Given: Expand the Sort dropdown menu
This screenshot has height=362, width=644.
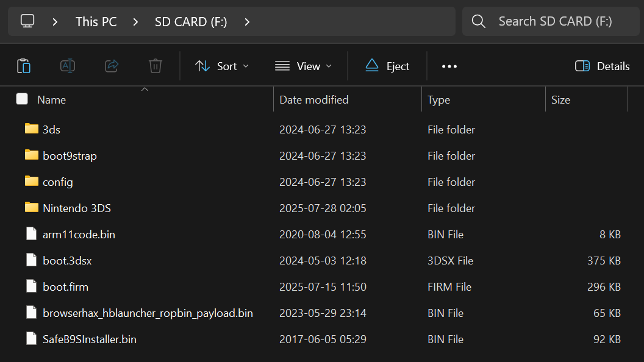Looking at the screenshot, I should (x=222, y=66).
